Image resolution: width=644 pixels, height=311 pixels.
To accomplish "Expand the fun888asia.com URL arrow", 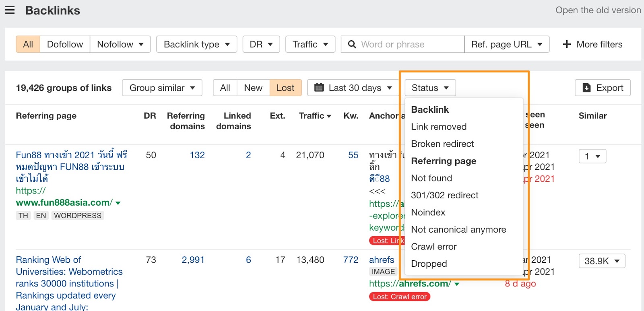I will pyautogui.click(x=118, y=203).
